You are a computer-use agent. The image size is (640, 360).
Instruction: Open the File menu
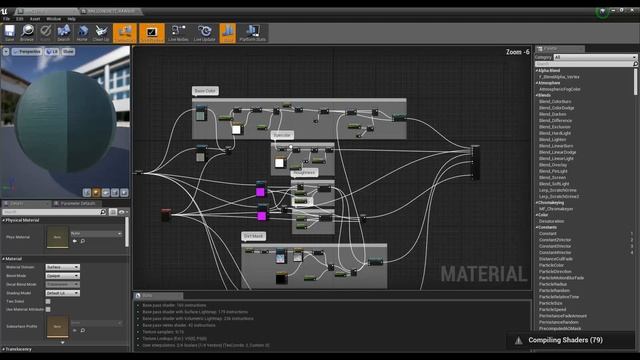click(x=7, y=19)
